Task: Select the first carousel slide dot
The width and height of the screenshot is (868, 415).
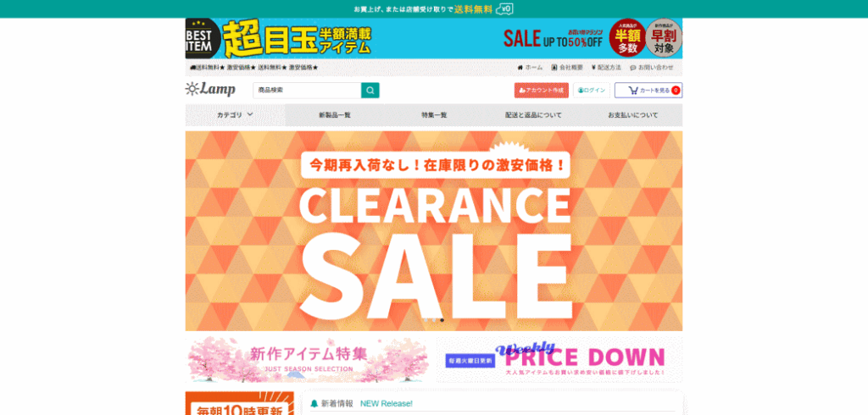Action: tap(426, 320)
